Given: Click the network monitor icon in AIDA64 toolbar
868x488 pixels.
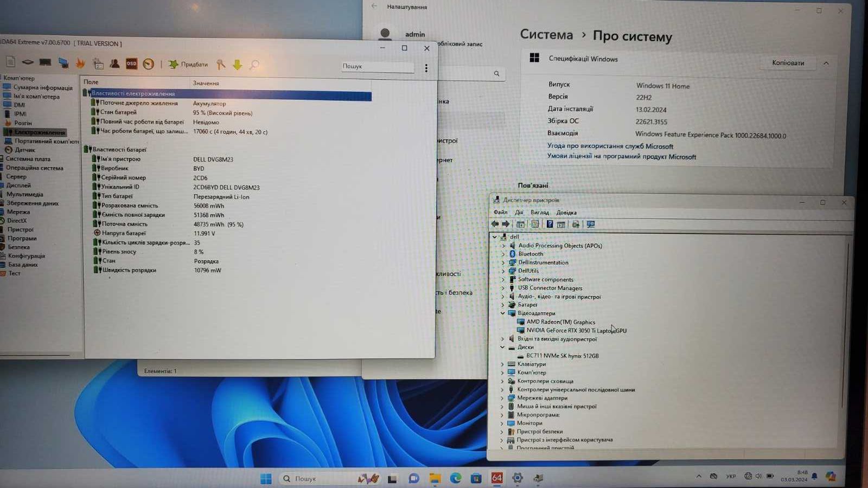Looking at the screenshot, I should [x=63, y=63].
